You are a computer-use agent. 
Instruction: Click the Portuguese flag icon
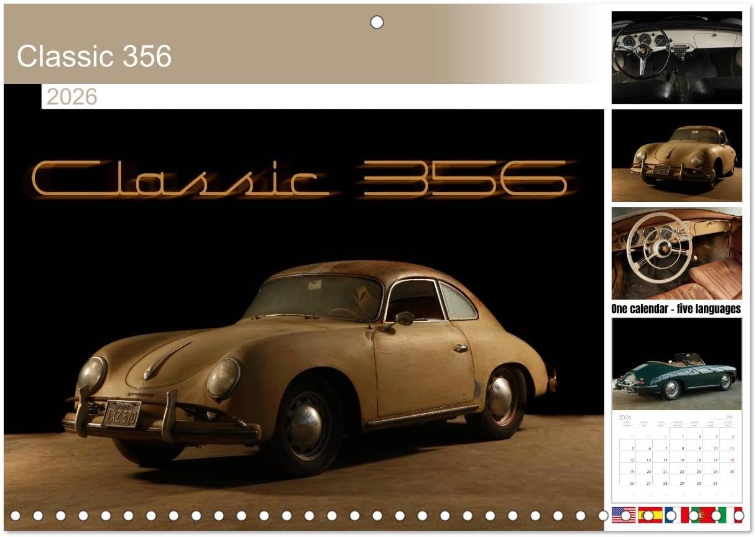pos(704,515)
